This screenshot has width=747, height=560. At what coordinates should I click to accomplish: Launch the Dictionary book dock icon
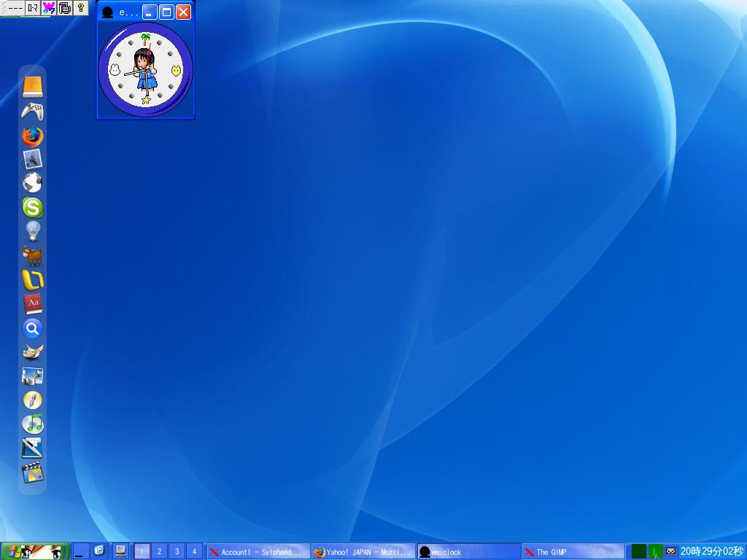pyautogui.click(x=32, y=304)
